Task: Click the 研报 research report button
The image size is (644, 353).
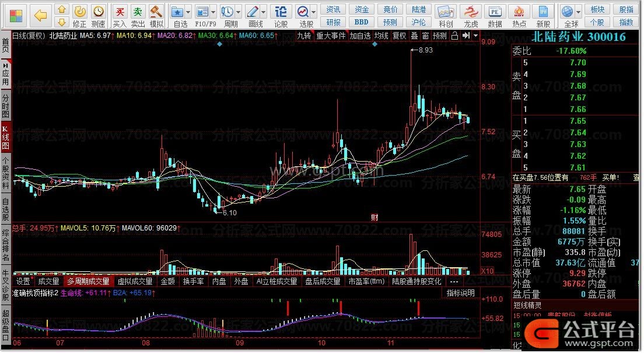Action: [333, 22]
